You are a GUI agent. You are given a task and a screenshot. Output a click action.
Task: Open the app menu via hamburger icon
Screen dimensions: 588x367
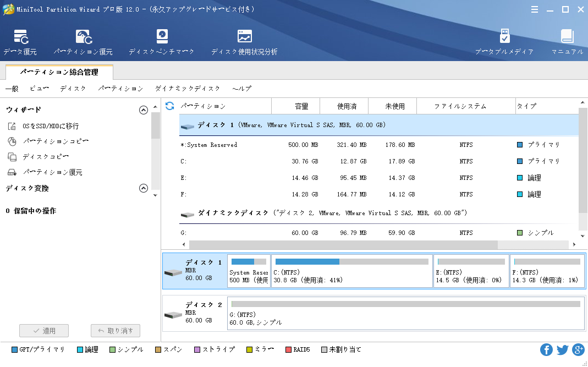(534, 9)
